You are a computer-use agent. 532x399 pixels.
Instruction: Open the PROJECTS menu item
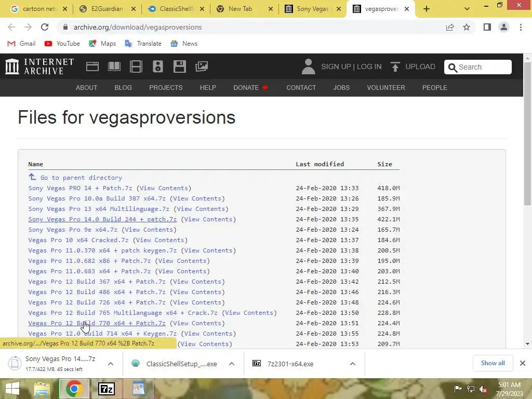point(166,87)
